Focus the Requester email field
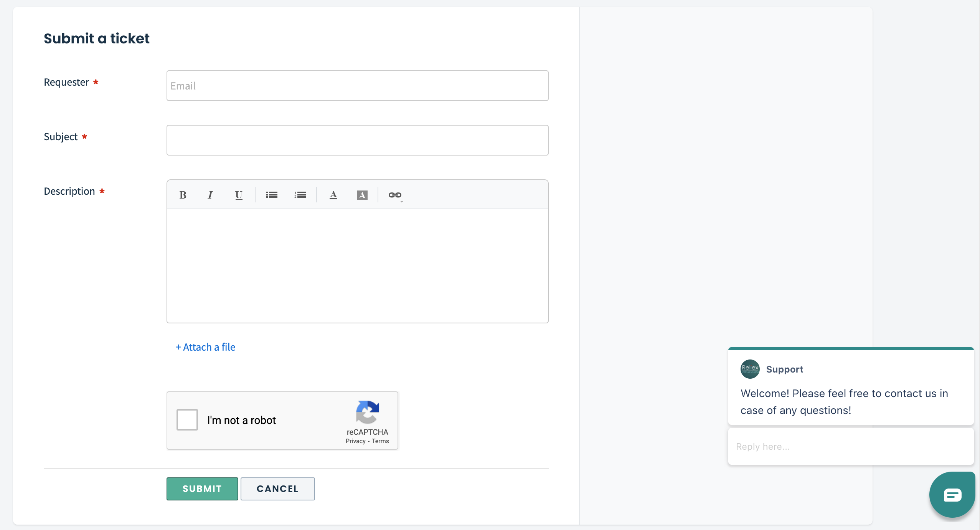This screenshot has height=530, width=980. (x=357, y=86)
